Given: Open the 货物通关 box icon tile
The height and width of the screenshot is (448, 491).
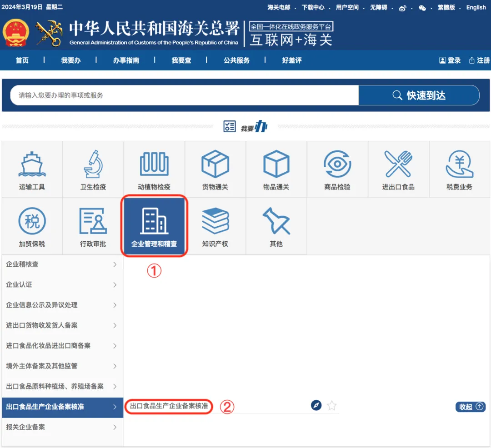Looking at the screenshot, I should [x=215, y=169].
